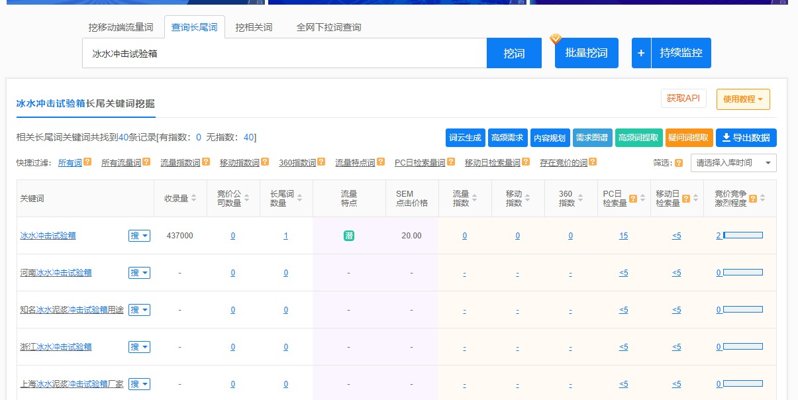Open 搜 dropdown for 河南冰水冲击试验箱 row

[x=139, y=273]
